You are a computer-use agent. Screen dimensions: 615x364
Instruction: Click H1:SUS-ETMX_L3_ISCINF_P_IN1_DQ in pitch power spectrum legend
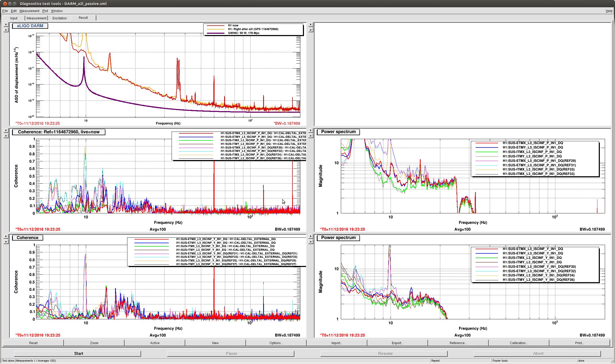[533, 143]
